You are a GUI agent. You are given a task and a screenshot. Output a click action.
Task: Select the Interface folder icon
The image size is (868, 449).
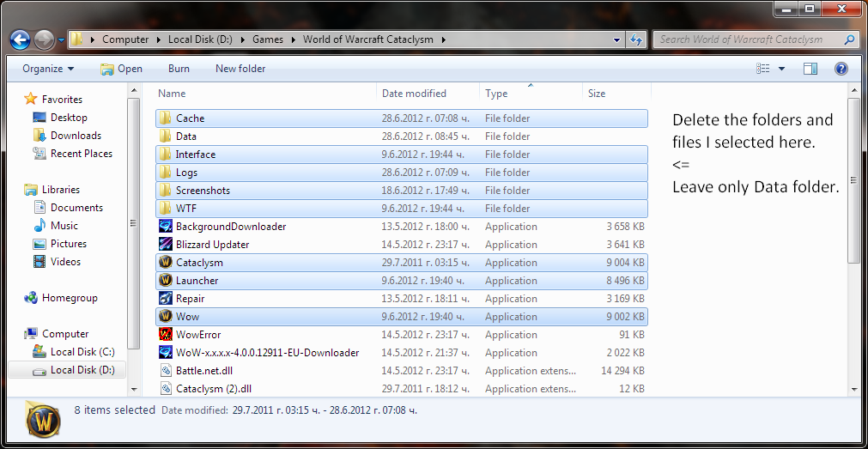click(x=165, y=155)
